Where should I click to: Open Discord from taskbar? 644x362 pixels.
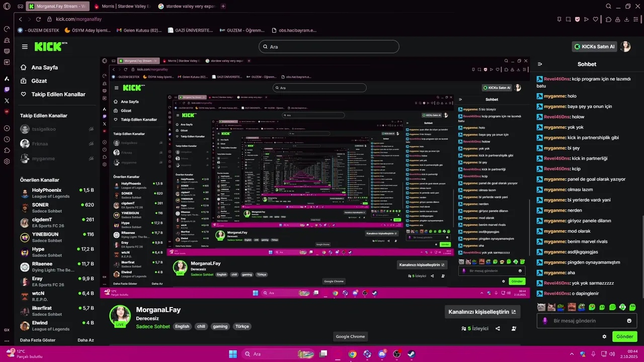pyautogui.click(x=382, y=354)
